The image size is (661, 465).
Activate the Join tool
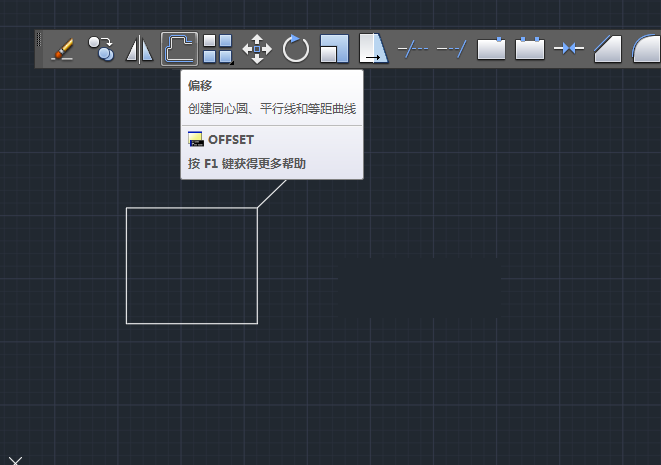click(x=569, y=48)
